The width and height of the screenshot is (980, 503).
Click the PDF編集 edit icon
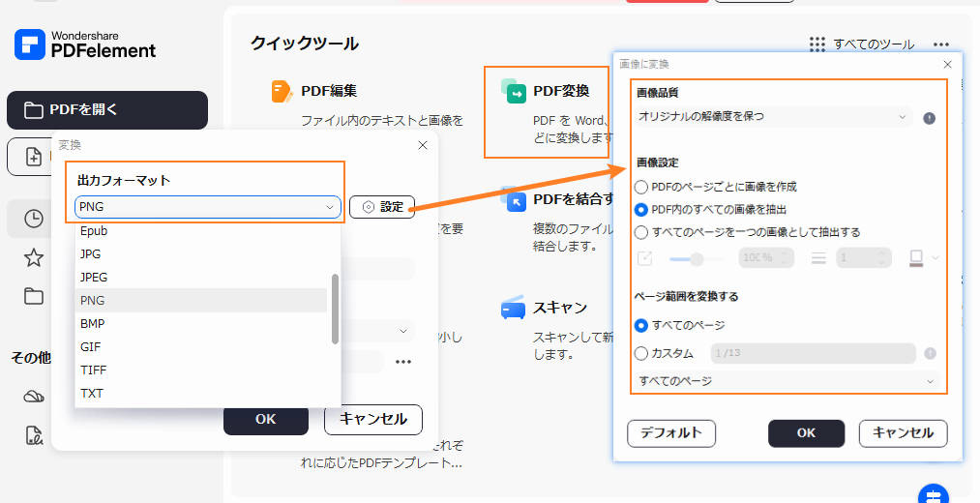pos(282,92)
